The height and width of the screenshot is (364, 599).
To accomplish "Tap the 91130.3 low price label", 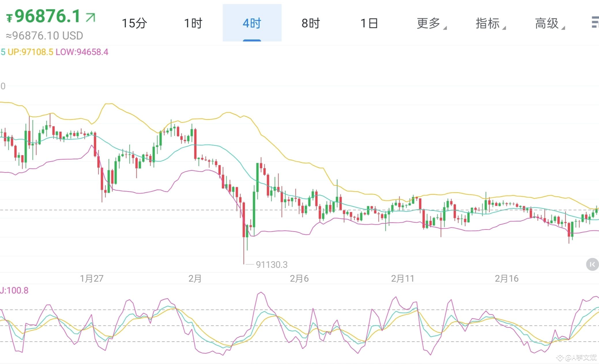I will point(272,264).
